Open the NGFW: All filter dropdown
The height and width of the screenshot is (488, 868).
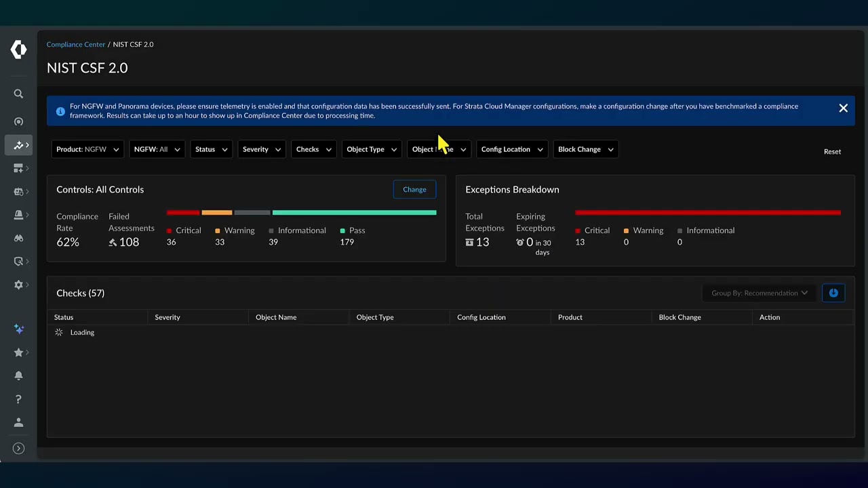click(x=157, y=149)
